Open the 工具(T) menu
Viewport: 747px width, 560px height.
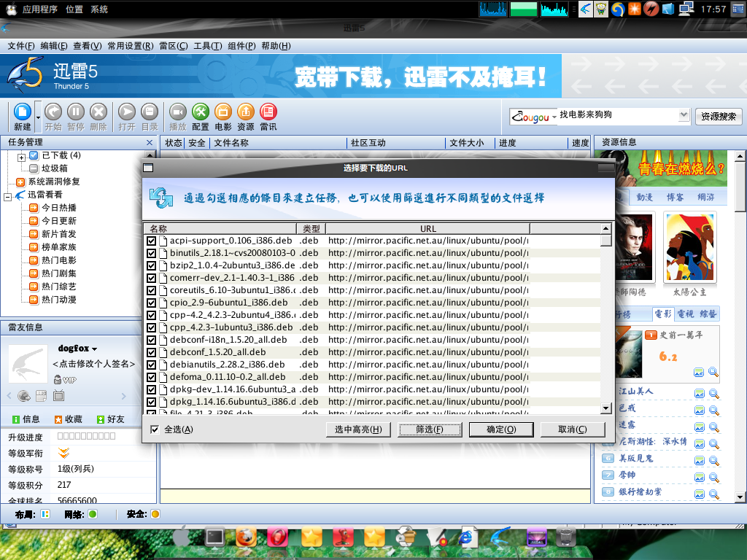point(208,46)
